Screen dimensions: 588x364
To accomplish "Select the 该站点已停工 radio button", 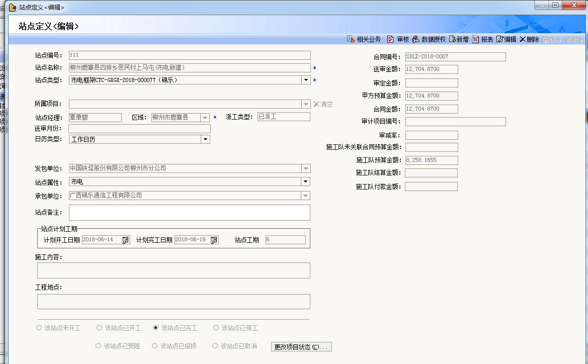I will pos(216,328).
